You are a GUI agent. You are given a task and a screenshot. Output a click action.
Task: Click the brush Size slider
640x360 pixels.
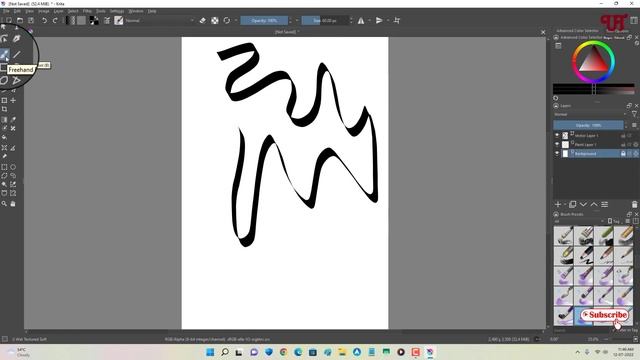pos(325,20)
